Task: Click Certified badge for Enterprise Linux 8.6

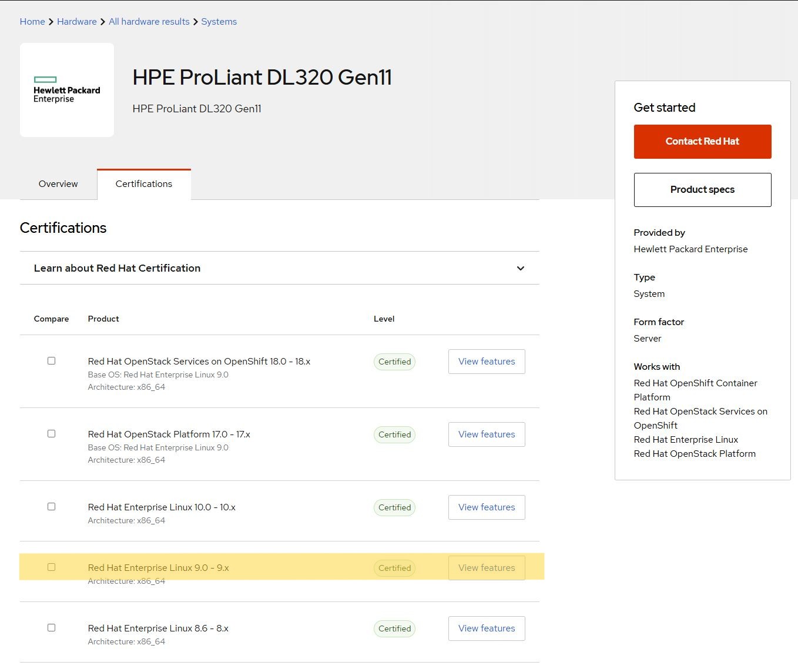Action: click(394, 629)
